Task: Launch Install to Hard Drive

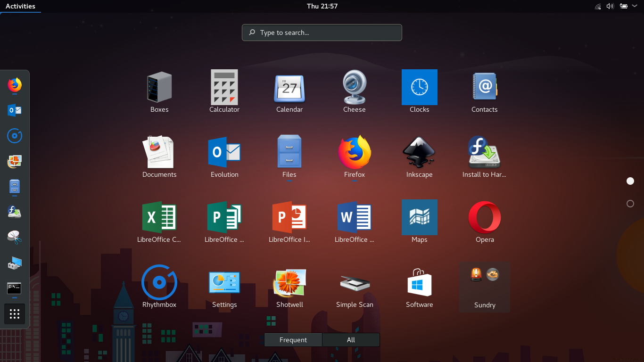Action: click(x=485, y=153)
